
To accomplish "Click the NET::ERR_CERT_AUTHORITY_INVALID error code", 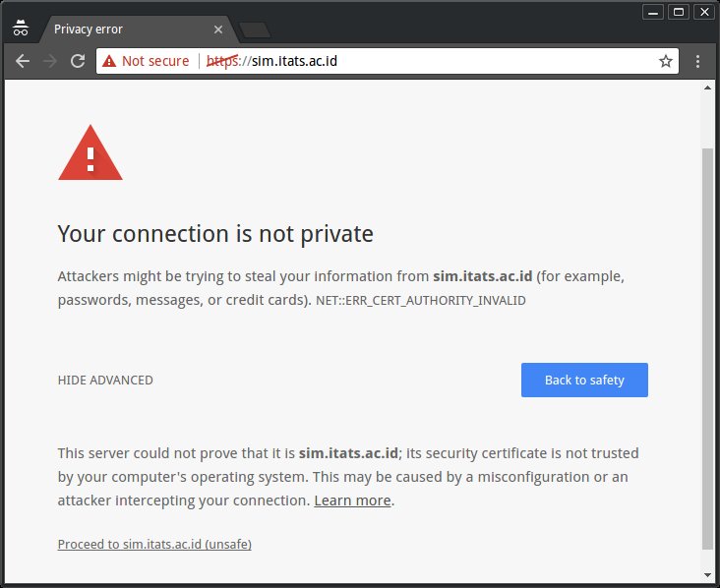I will (x=421, y=301).
